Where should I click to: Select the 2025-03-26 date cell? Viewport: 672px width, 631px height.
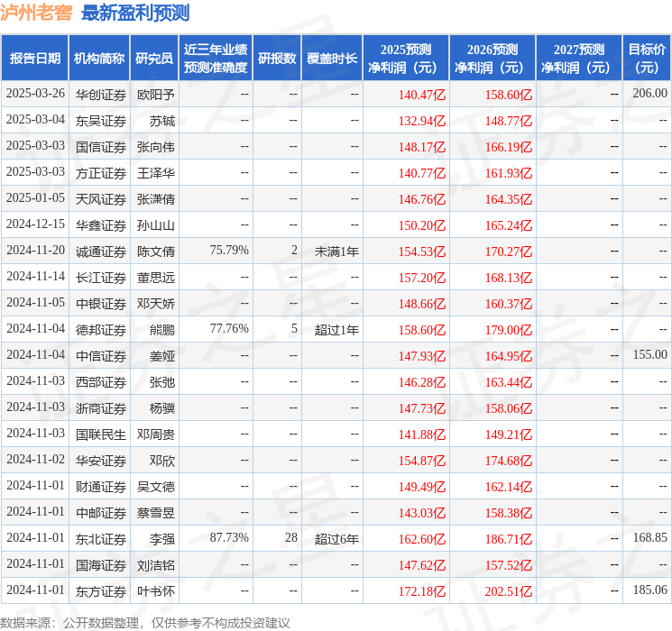[35, 94]
